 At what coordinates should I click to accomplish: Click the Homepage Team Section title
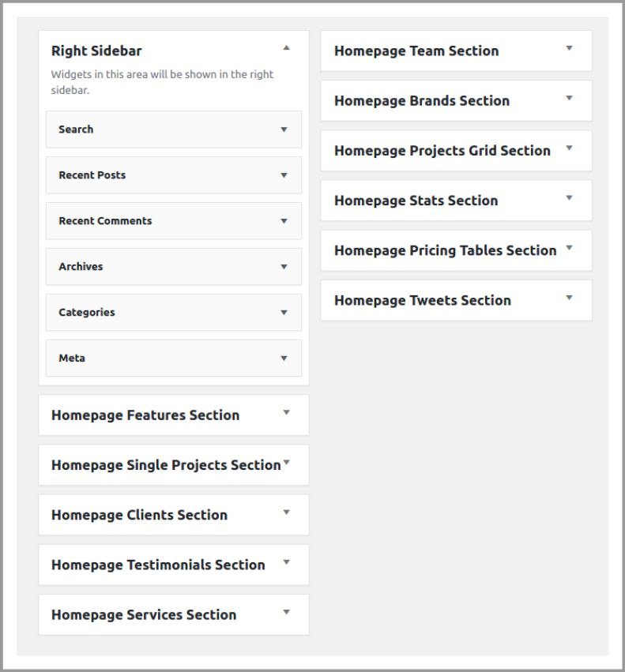[x=416, y=51]
